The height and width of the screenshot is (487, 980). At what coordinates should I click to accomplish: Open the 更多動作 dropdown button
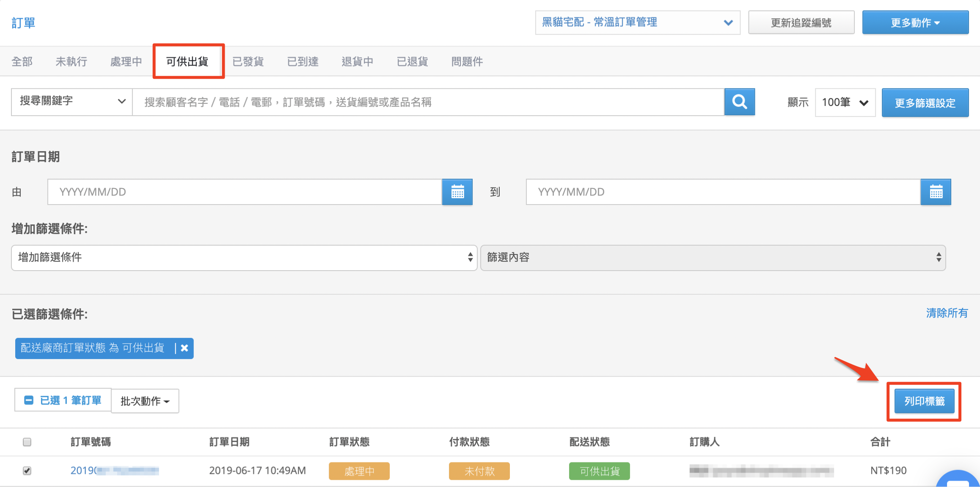(915, 22)
